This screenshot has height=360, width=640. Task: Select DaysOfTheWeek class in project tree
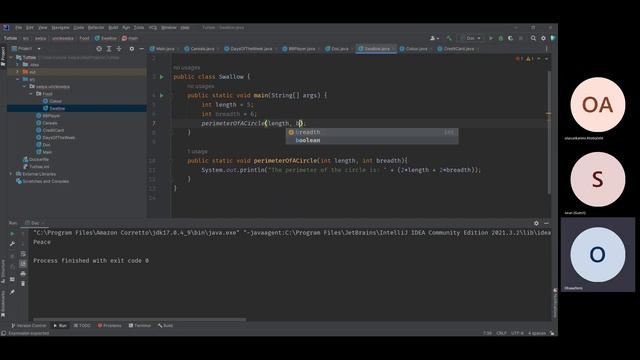click(x=58, y=138)
